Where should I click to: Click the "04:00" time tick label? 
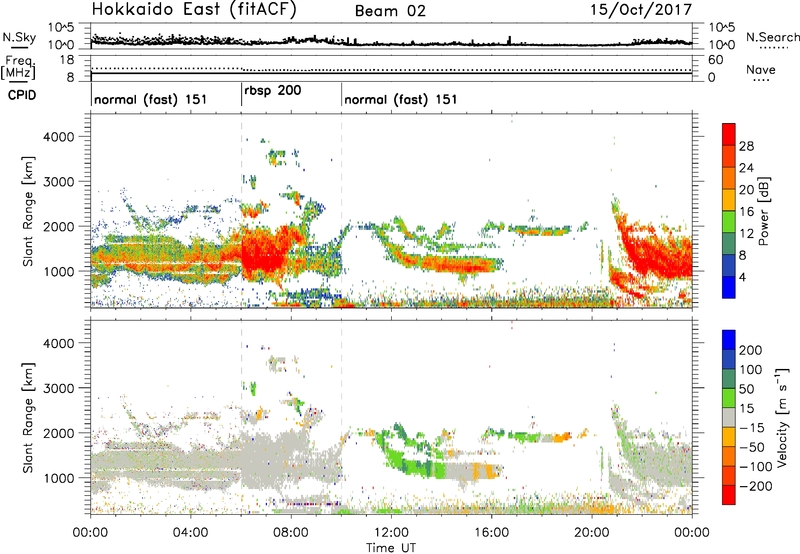click(x=191, y=533)
